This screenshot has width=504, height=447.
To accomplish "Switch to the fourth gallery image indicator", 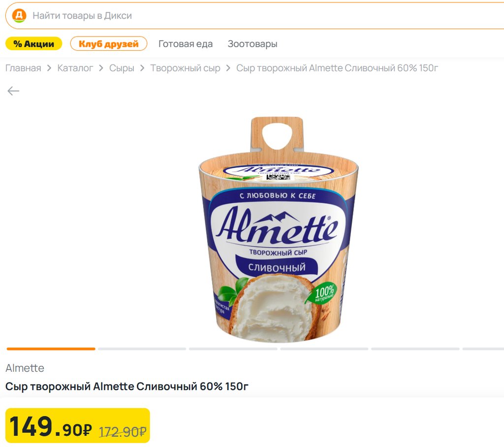I will (324, 349).
